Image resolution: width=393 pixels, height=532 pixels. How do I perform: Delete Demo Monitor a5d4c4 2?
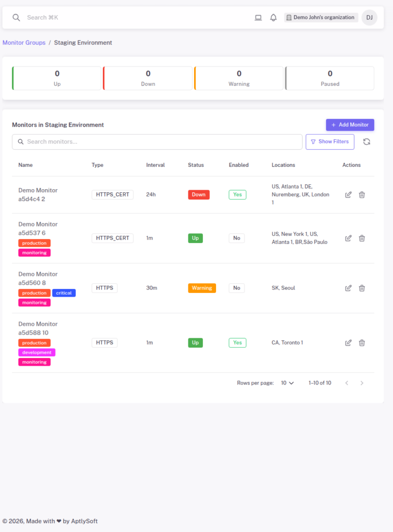[x=362, y=195]
